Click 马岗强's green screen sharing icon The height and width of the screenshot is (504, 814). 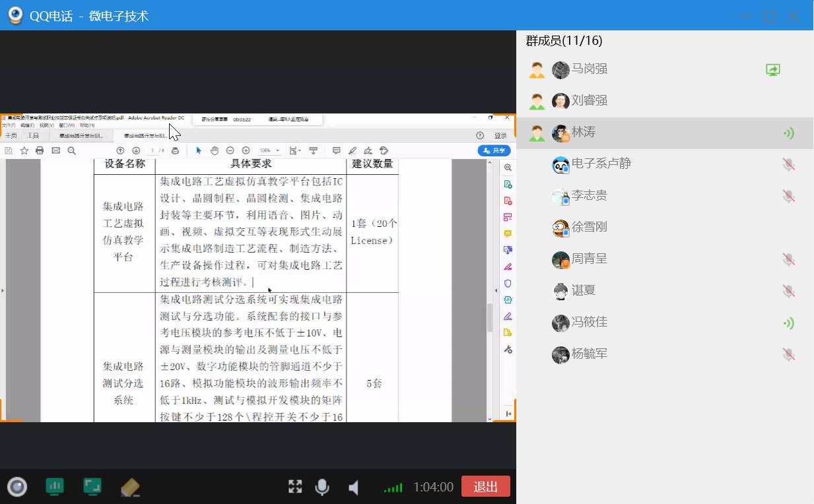pyautogui.click(x=772, y=69)
